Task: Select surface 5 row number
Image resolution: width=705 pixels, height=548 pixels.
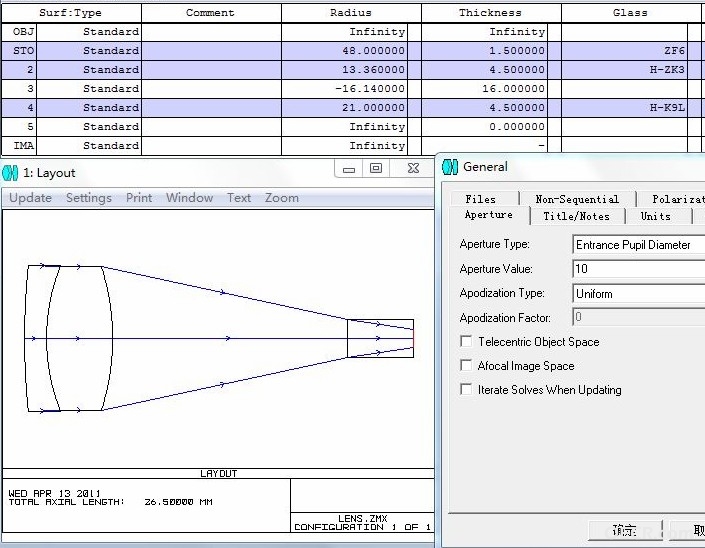Action: 18,127
